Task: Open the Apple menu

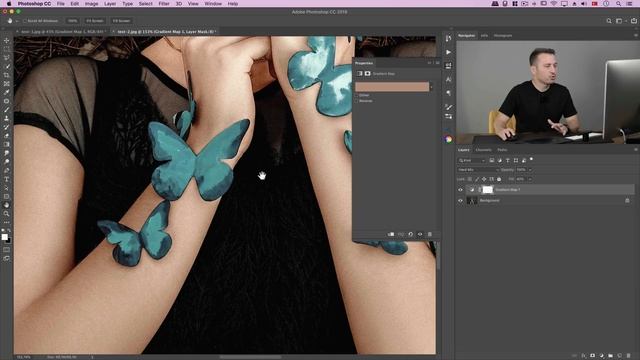Action: point(9,4)
